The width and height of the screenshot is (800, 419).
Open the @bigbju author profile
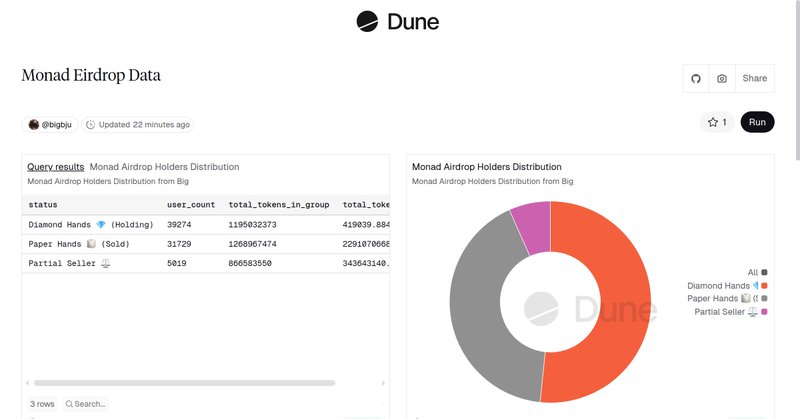[x=50, y=125]
